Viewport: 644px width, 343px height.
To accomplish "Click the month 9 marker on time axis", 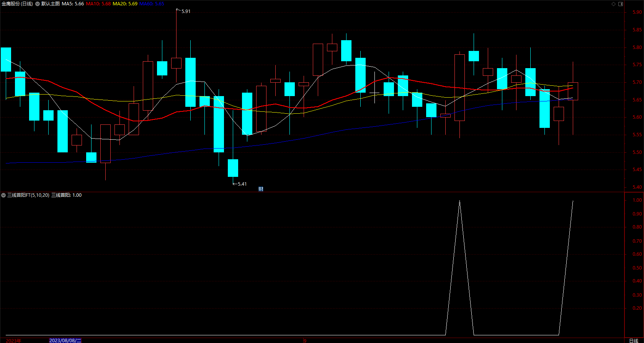I will tap(305, 340).
